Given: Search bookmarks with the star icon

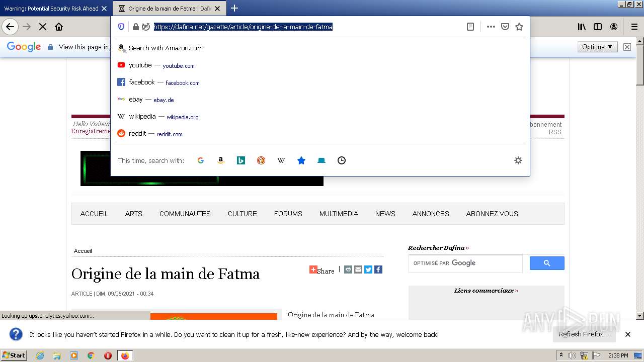Looking at the screenshot, I should pyautogui.click(x=301, y=160).
